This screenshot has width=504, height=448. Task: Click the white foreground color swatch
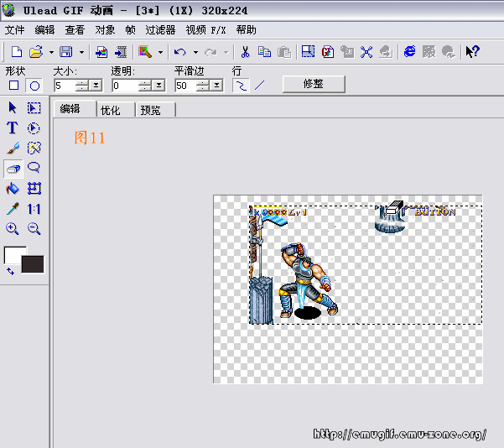point(13,255)
